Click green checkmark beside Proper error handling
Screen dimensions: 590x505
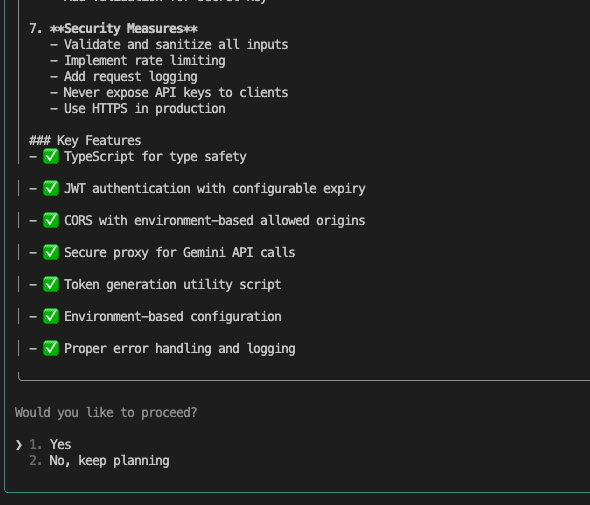[51, 348]
